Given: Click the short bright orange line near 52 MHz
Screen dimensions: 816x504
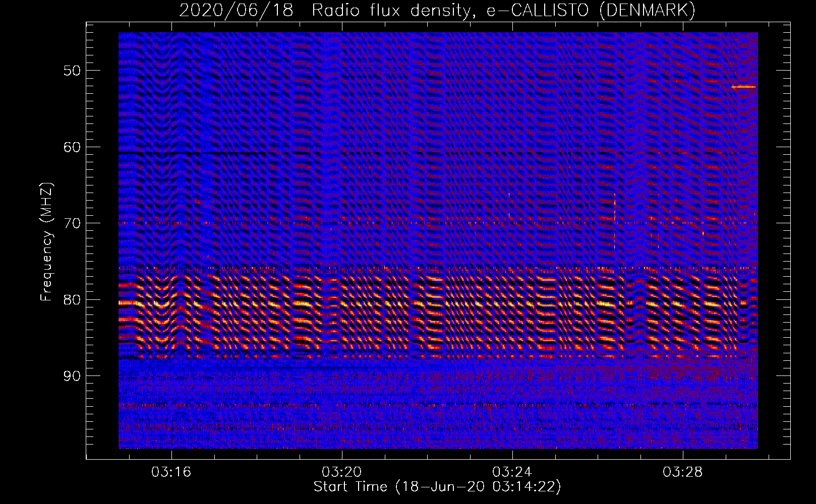Looking at the screenshot, I should pos(743,87).
